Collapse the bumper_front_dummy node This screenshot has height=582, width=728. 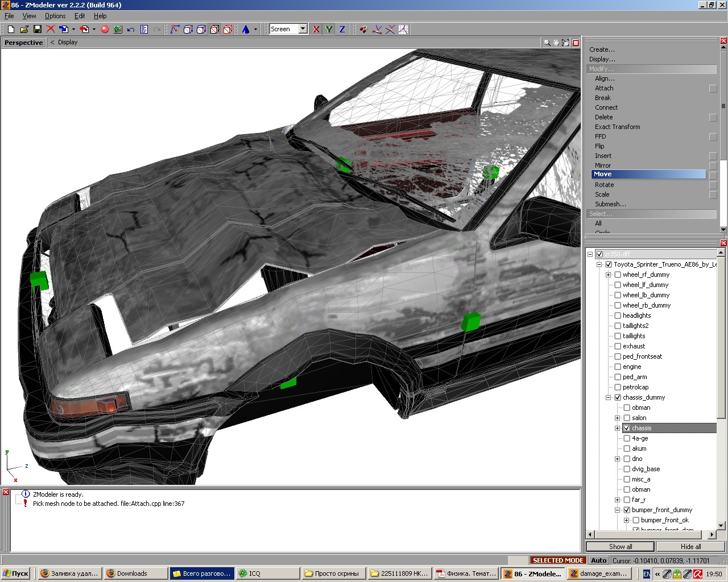tap(617, 510)
